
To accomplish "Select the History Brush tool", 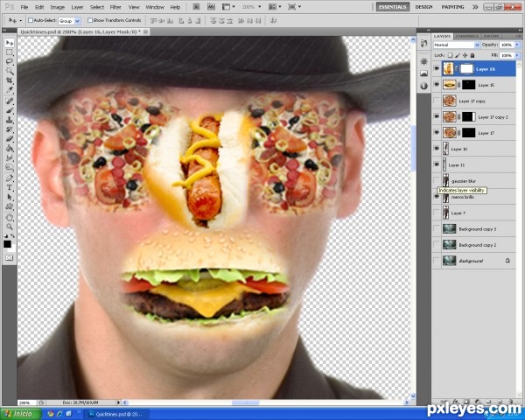I will [10, 129].
